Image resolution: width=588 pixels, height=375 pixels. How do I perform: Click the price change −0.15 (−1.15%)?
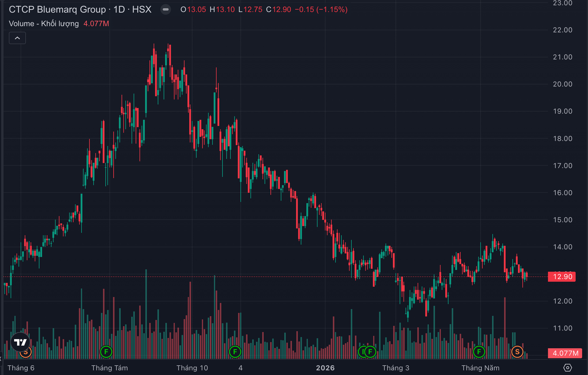[x=321, y=9]
